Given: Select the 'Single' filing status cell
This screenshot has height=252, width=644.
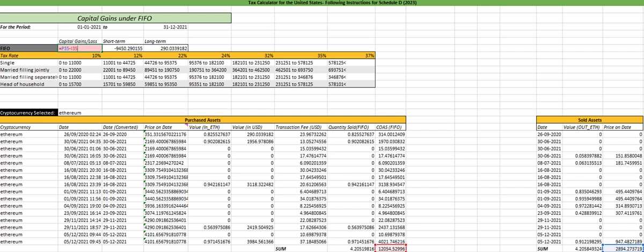Looking at the screenshot, I should coord(29,62).
